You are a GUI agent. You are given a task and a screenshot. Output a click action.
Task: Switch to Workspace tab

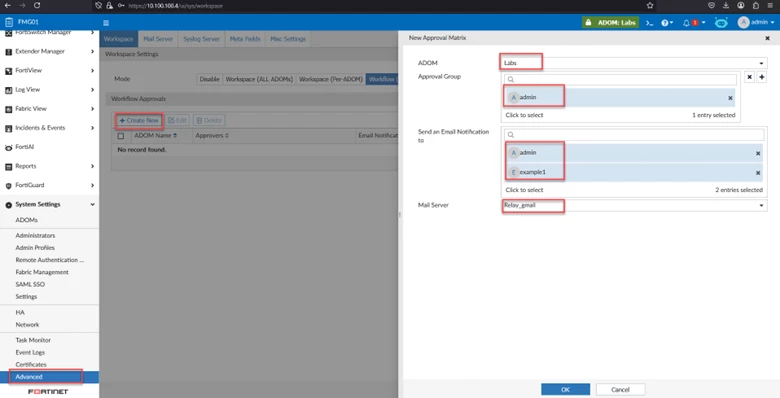pos(118,39)
